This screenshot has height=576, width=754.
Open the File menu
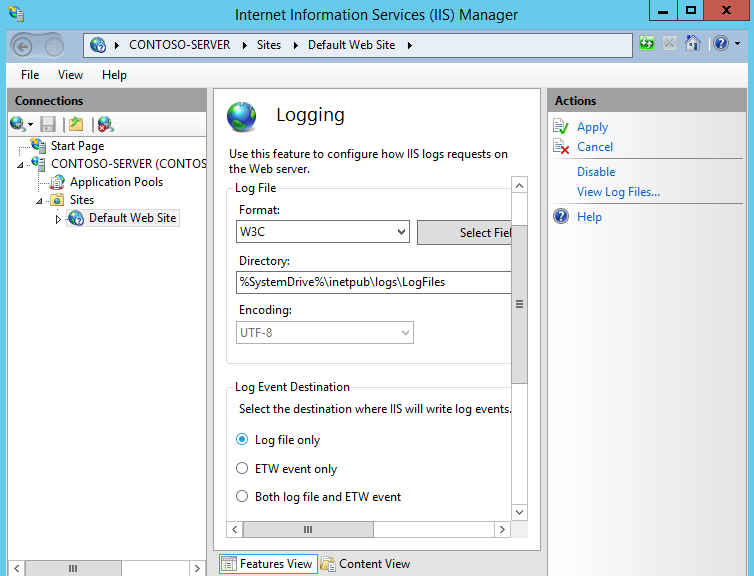coord(30,75)
